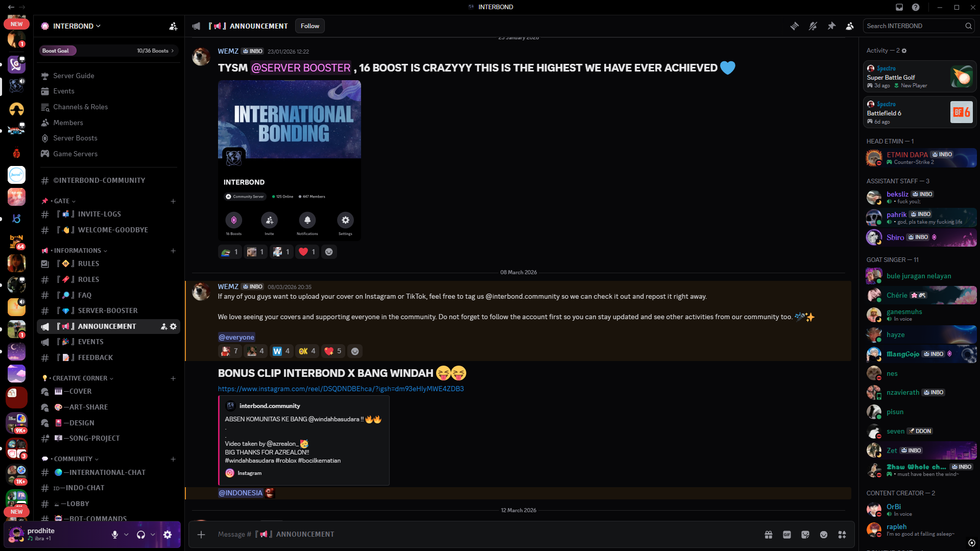Hide the member list
Image resolution: width=980 pixels, height=551 pixels.
pos(850,26)
